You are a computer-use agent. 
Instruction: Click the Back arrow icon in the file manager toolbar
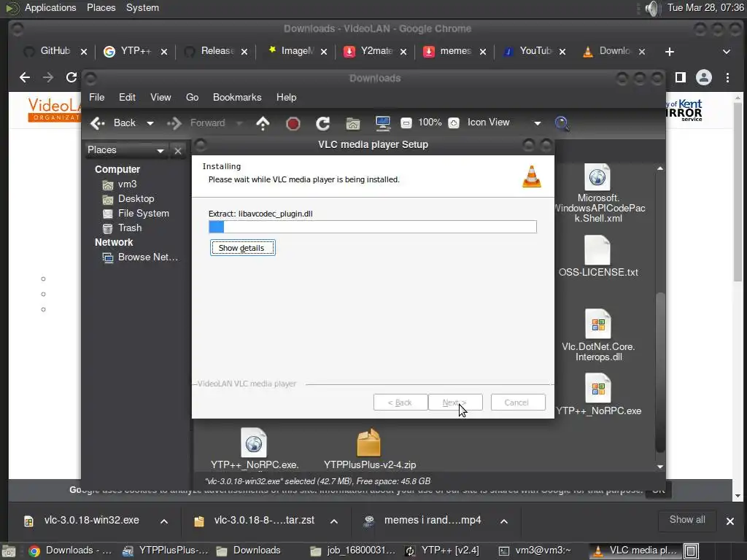click(98, 123)
